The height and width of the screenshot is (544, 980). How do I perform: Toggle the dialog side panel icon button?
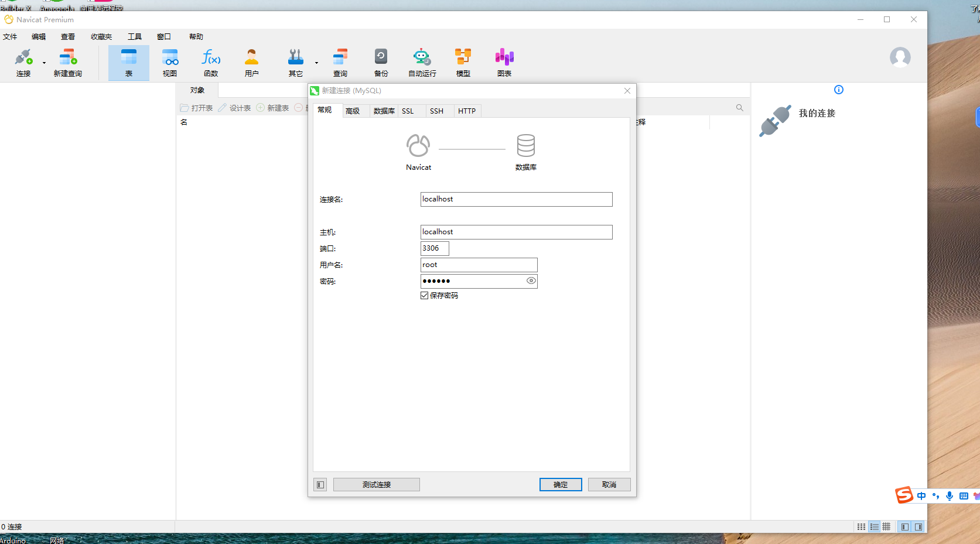click(x=320, y=485)
